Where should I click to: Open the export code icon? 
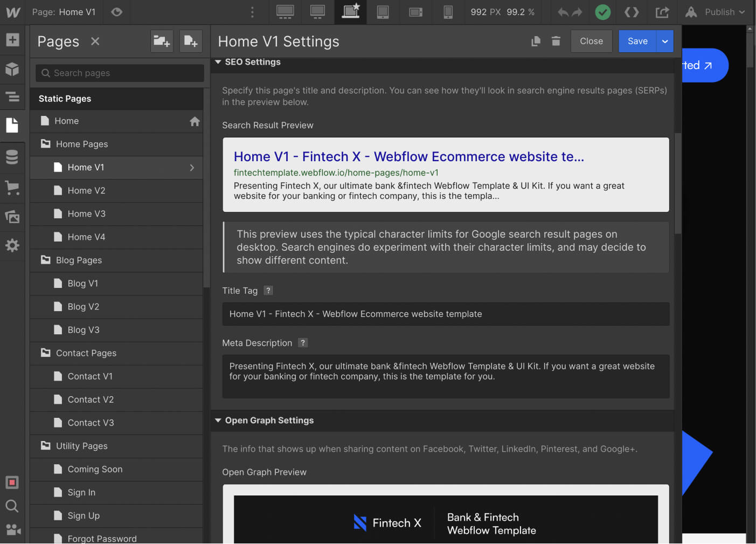tap(632, 12)
